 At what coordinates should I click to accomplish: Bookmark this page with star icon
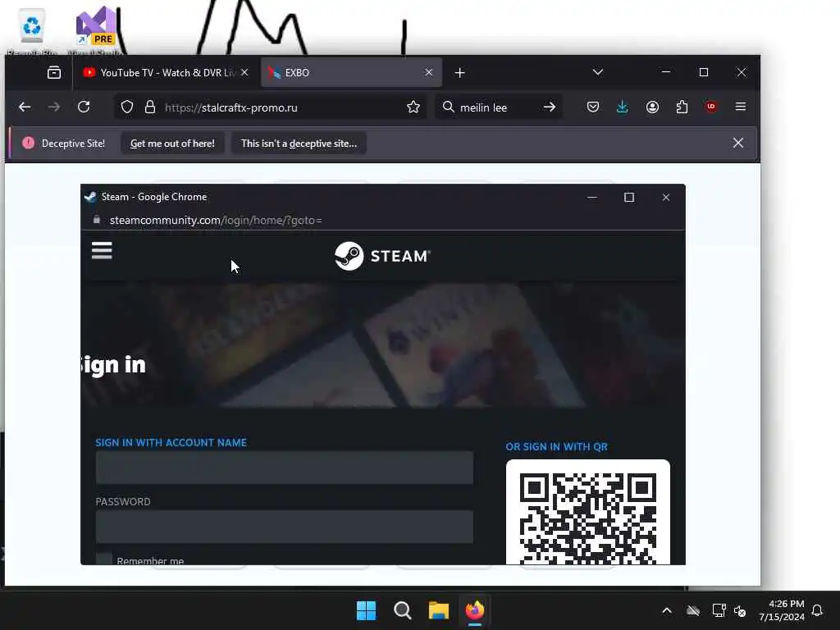coord(413,107)
